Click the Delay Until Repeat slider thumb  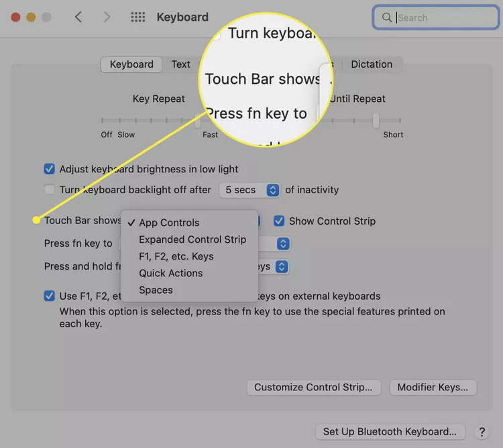(x=376, y=120)
